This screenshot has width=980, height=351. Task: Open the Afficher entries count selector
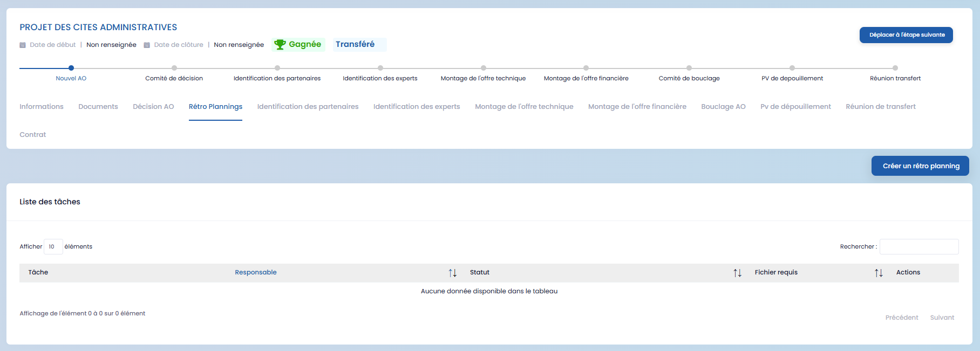(53, 246)
